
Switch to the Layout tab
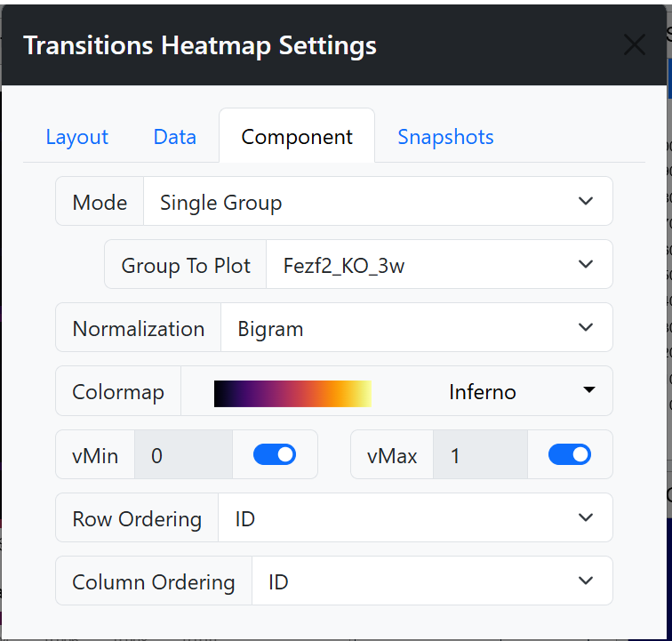(77, 137)
